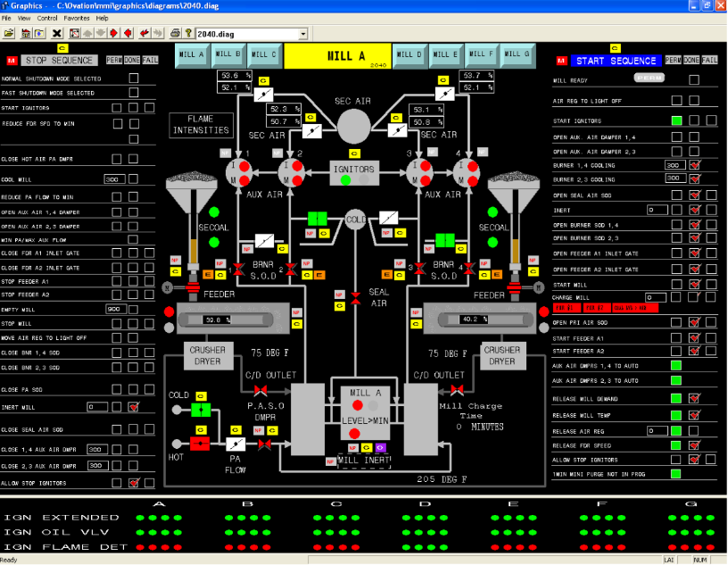Toggle the Release For Speed checked box
Viewport: 728px width, 565px height.
694,445
